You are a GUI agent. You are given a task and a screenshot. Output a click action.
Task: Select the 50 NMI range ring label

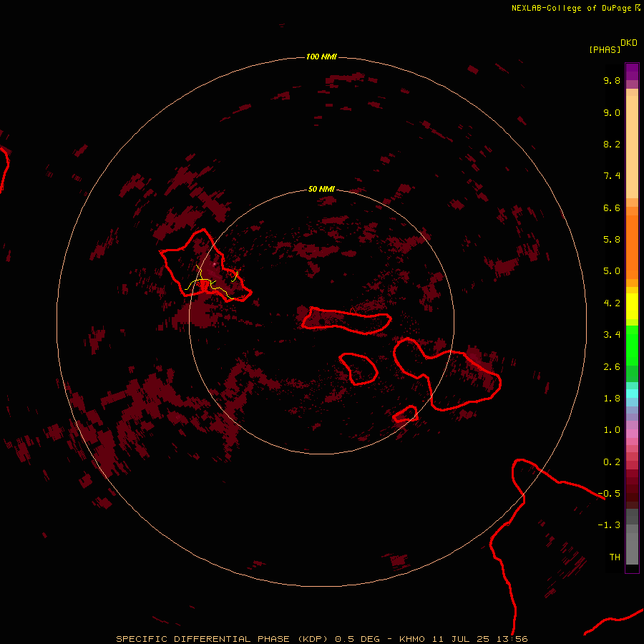321,189
